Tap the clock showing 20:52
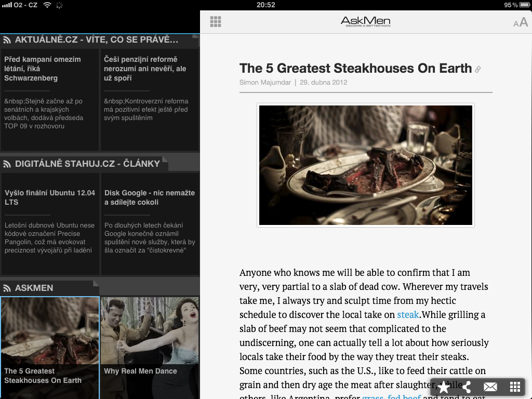The image size is (532, 399). click(x=265, y=5)
